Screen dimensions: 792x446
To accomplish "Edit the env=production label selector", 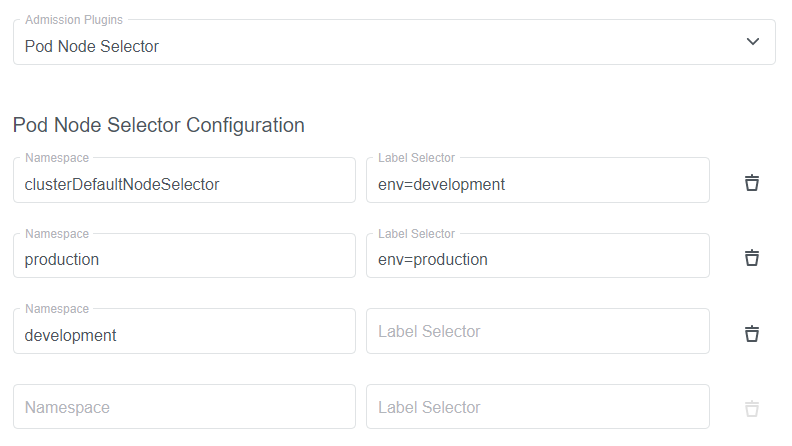I will coord(537,260).
